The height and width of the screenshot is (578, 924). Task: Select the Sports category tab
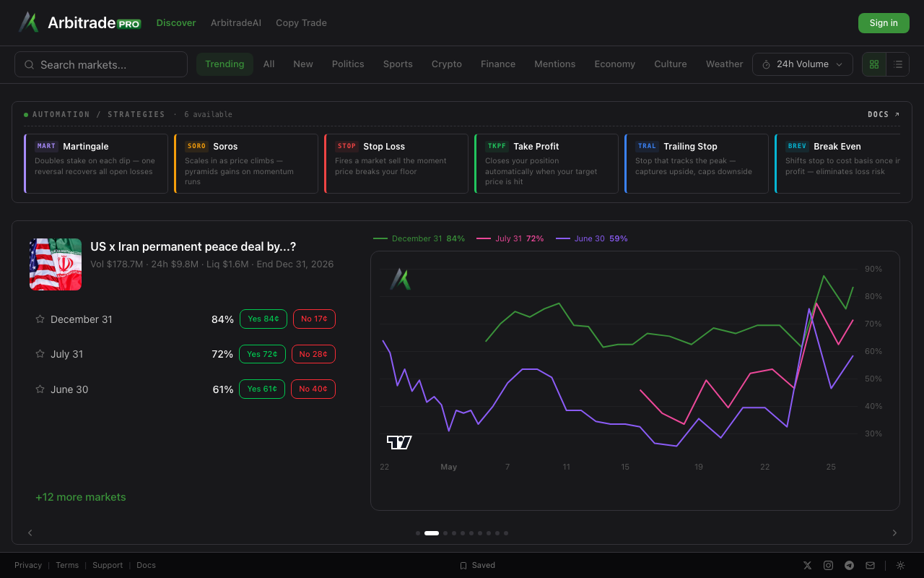click(398, 64)
